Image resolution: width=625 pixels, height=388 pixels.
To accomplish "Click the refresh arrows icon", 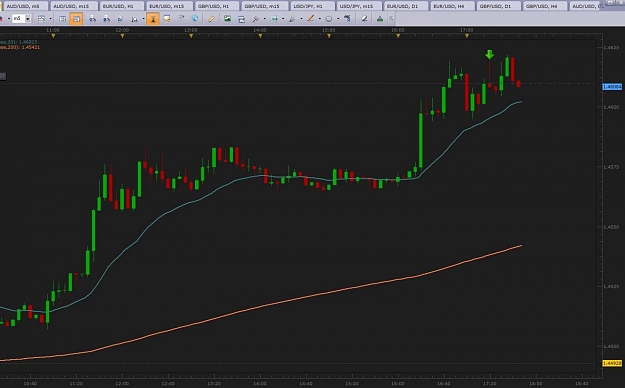I will pos(241,18).
